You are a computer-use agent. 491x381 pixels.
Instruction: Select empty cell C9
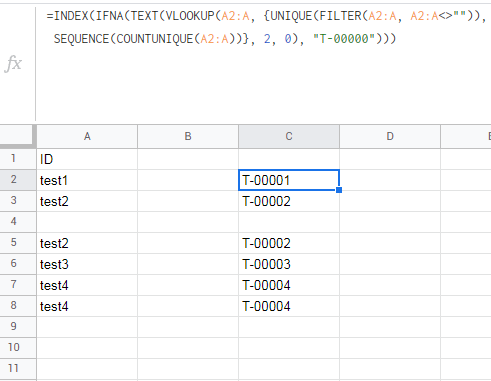pyautogui.click(x=289, y=327)
